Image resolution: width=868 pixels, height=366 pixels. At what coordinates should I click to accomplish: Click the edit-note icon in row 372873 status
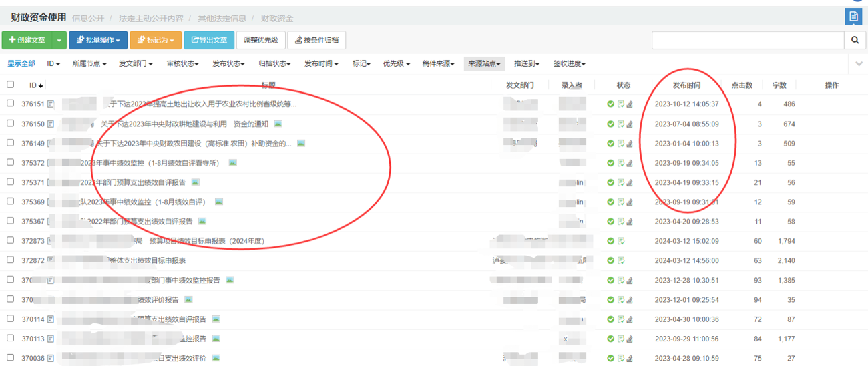click(621, 241)
